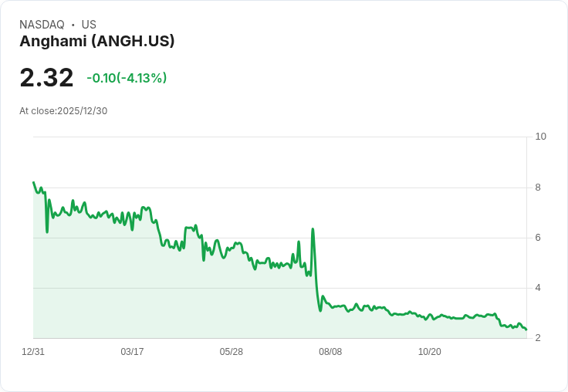This screenshot has height=392, width=568.
Task: Click the 2.32 current price
Action: point(46,77)
